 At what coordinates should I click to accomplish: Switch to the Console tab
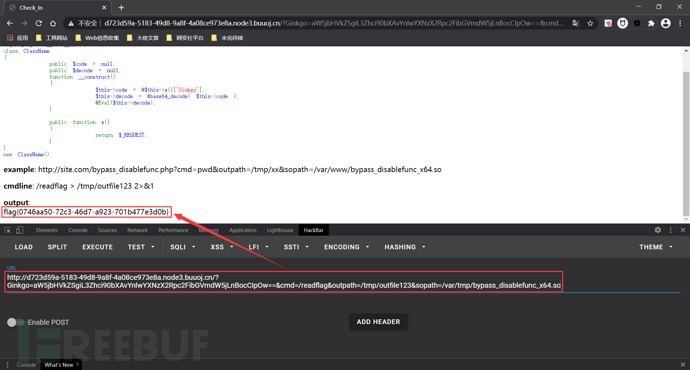pyautogui.click(x=78, y=230)
